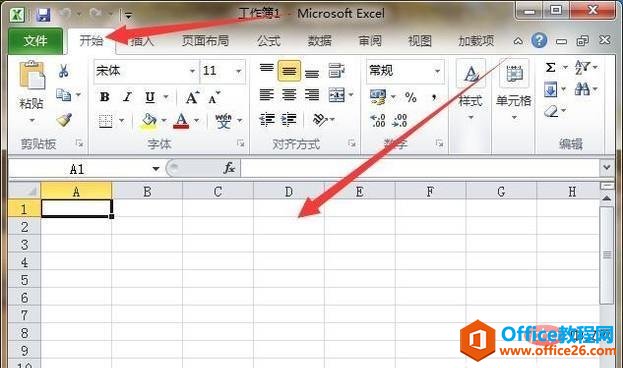623x368 pixels.
Task: Open the Styles (样式) gallery
Action: pyautogui.click(x=471, y=91)
